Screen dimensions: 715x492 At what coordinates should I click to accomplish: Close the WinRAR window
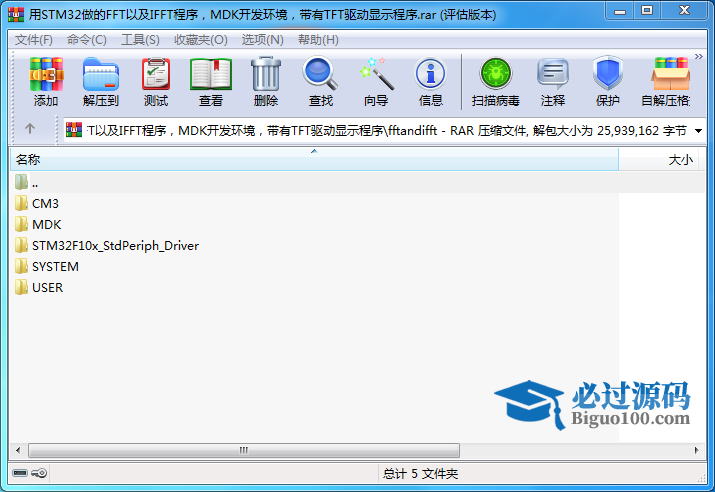(684, 11)
